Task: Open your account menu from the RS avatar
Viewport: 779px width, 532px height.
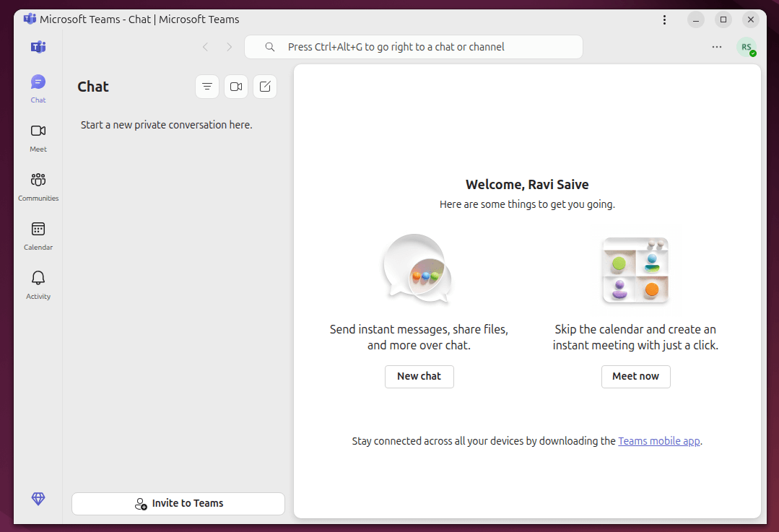Action: point(747,46)
